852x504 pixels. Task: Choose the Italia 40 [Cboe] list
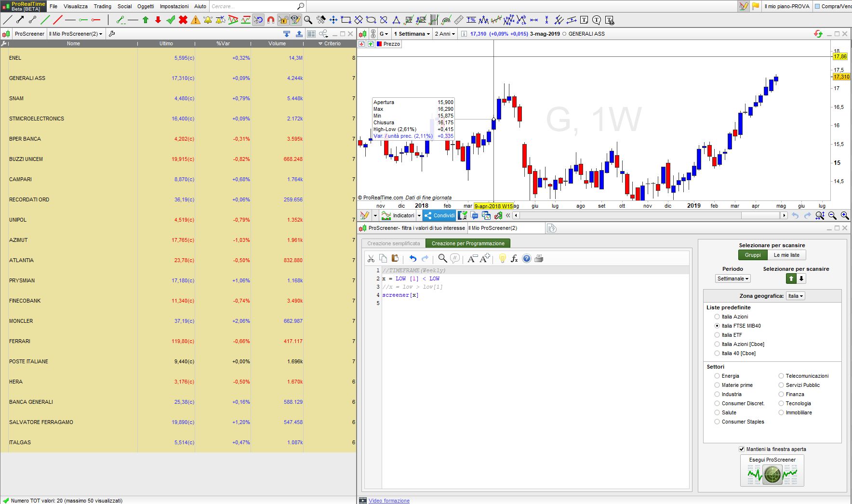pos(717,353)
